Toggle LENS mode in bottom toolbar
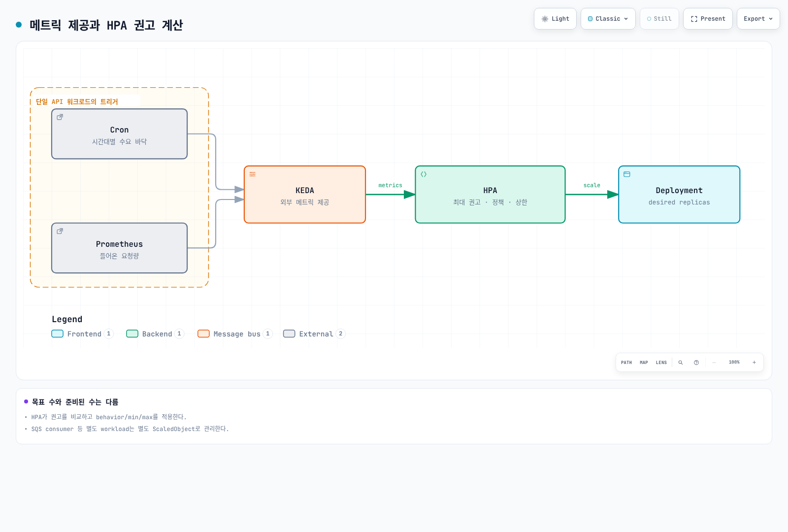 661,363
